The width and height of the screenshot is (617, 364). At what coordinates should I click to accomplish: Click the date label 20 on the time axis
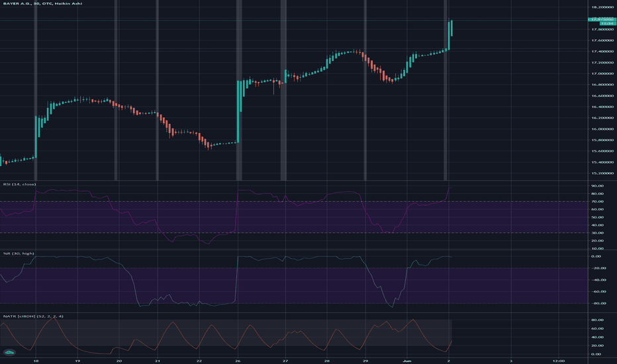click(119, 361)
